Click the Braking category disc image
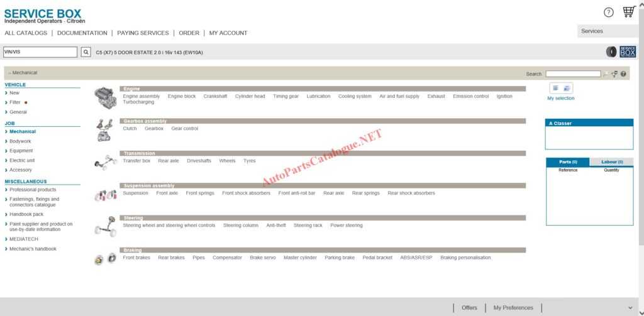Image resolution: width=644 pixels, height=316 pixels. (105, 258)
